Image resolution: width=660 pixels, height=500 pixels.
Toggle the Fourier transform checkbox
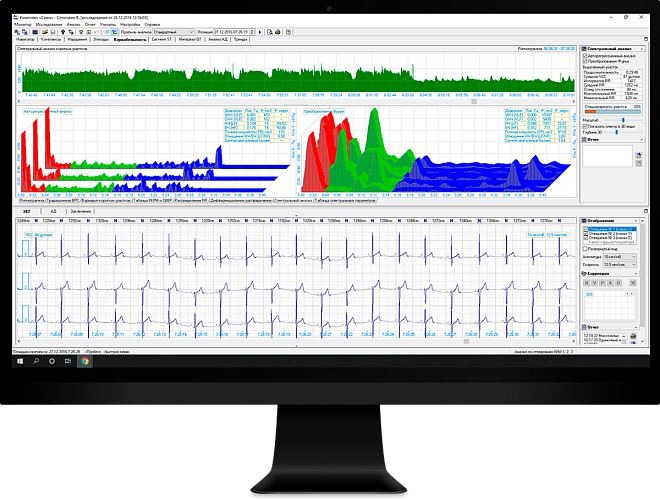click(585, 62)
